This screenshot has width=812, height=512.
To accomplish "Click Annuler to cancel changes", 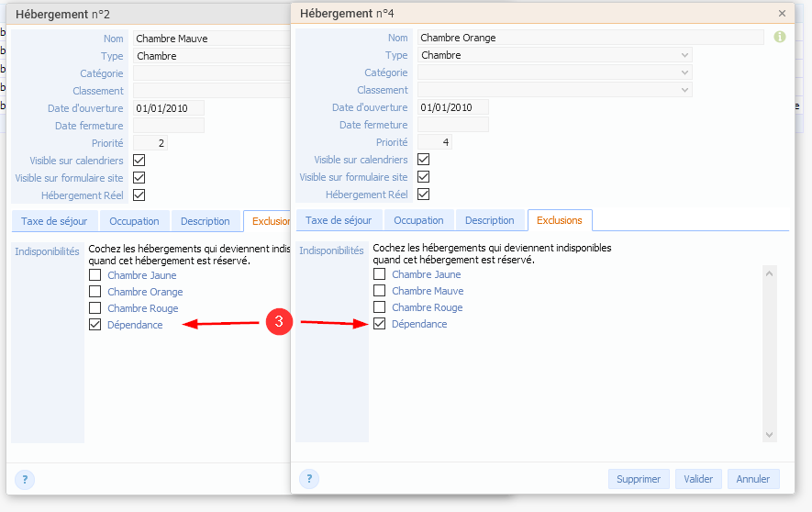I will pos(753,479).
